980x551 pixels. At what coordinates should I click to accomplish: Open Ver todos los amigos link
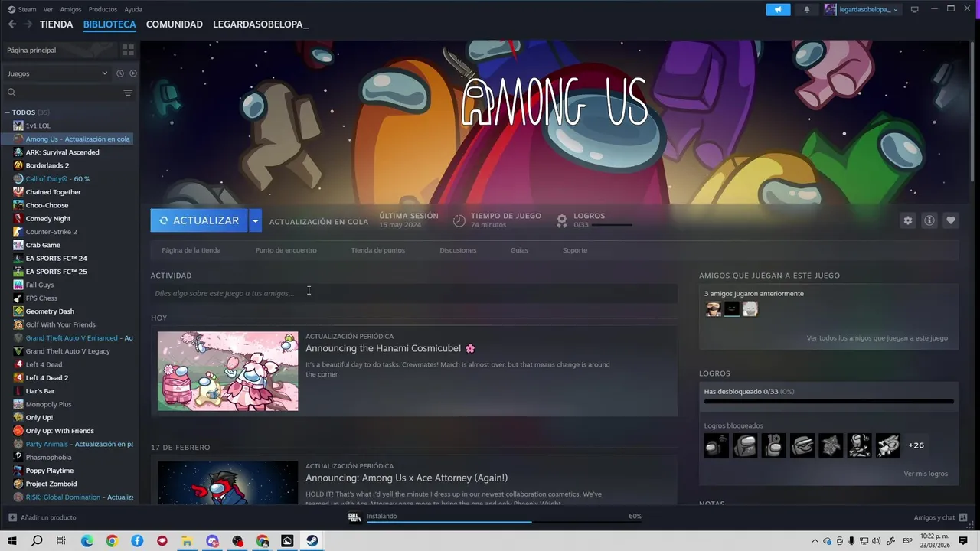(x=877, y=337)
